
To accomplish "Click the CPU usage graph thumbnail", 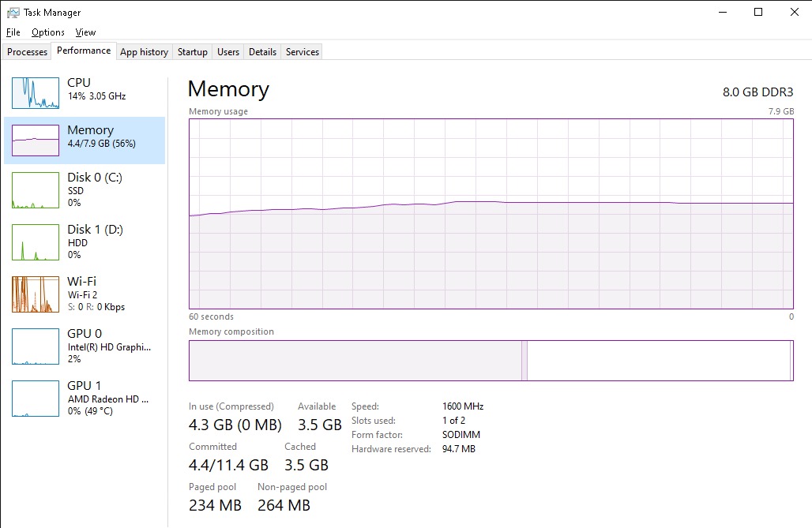I will [x=36, y=93].
